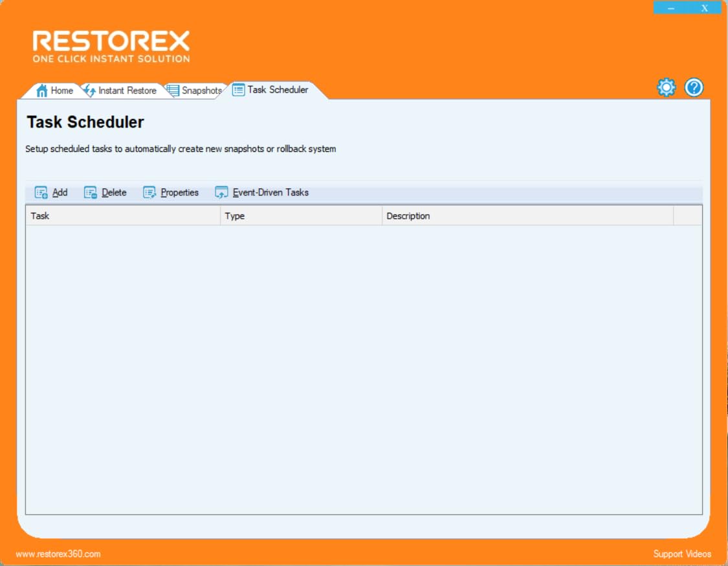Click the Event-Driven Tasks icon
This screenshot has height=566, width=728.
click(221, 193)
